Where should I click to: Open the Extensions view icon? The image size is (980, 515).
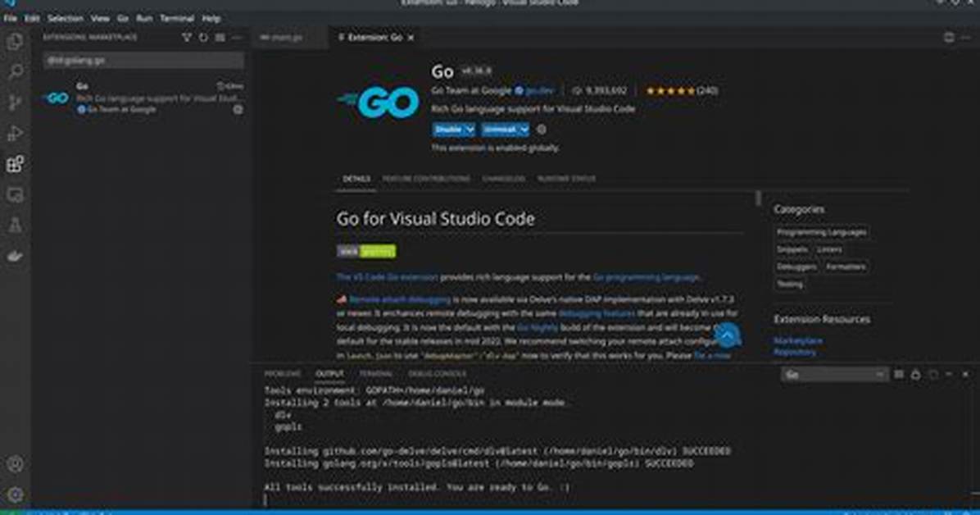tap(15, 164)
